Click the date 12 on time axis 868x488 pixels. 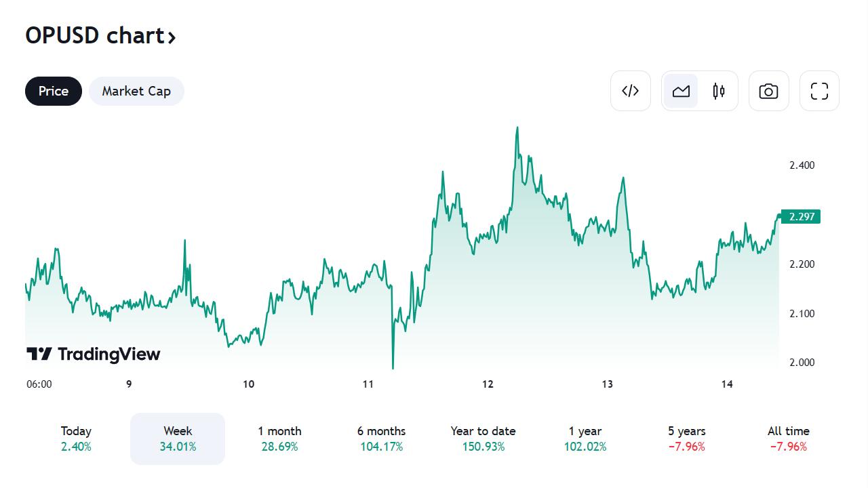coord(488,384)
